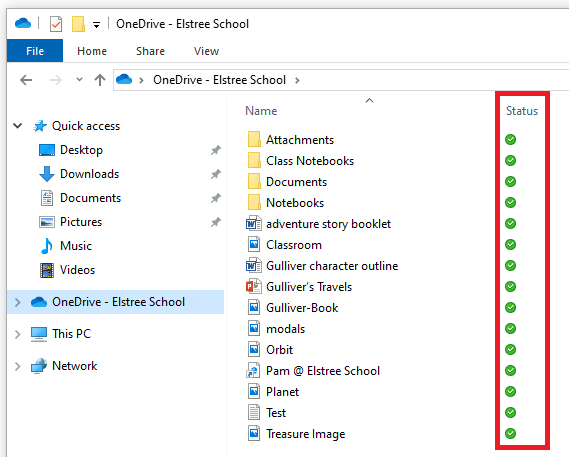Open the Quick Access Toolbar dropdown arrow

96,25
